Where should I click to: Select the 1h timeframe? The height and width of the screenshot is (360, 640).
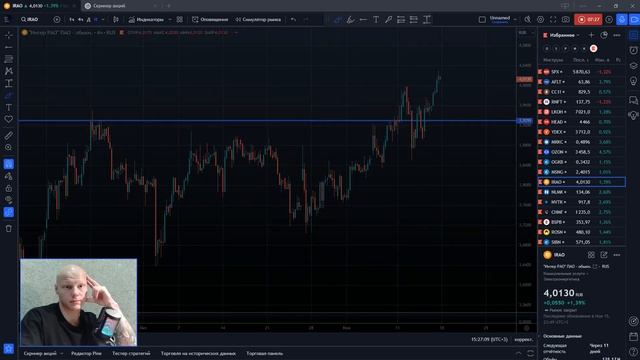click(72, 20)
